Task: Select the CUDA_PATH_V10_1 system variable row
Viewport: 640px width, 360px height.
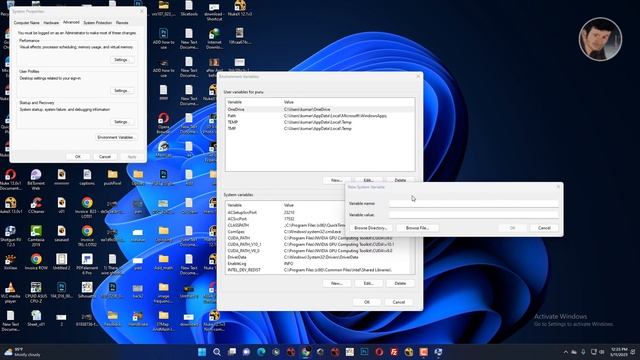Action: pos(318,244)
